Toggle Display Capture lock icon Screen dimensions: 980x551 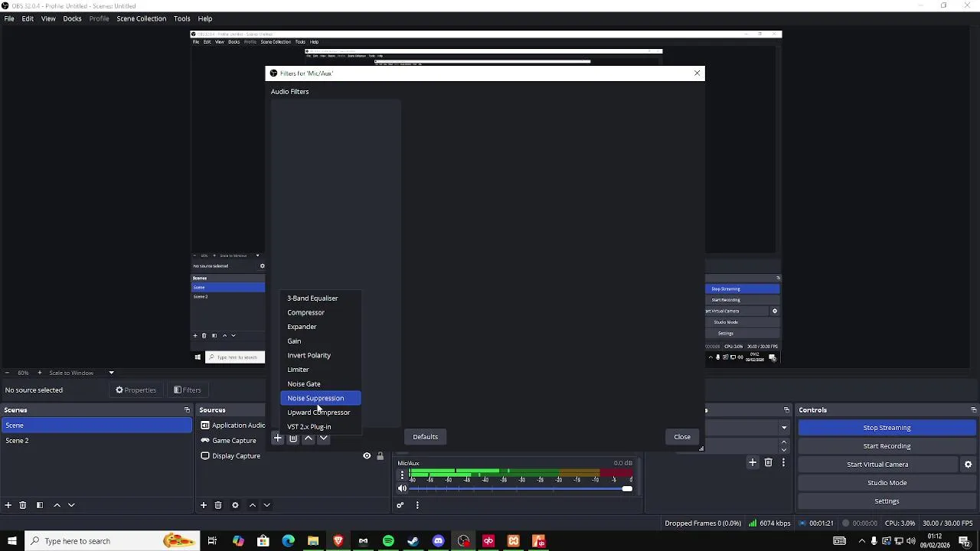coord(380,456)
